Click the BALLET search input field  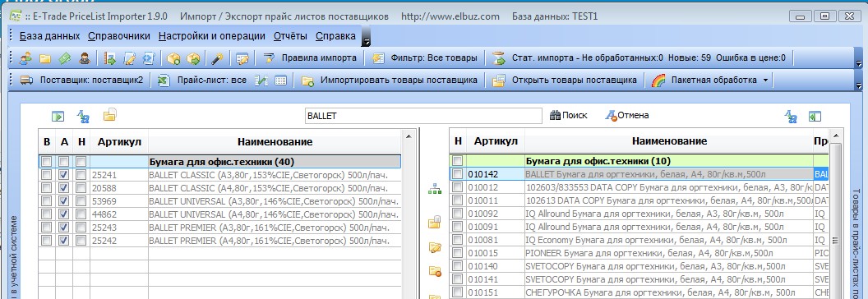423,116
